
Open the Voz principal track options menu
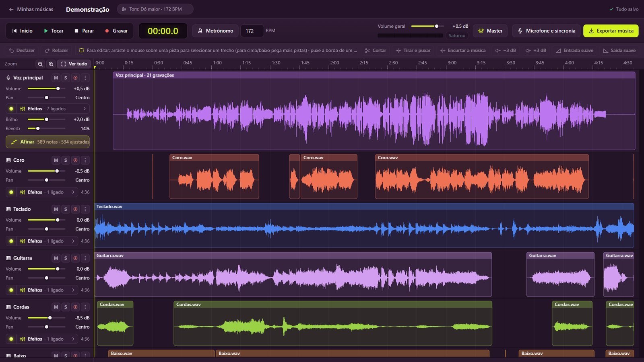pyautogui.click(x=85, y=78)
